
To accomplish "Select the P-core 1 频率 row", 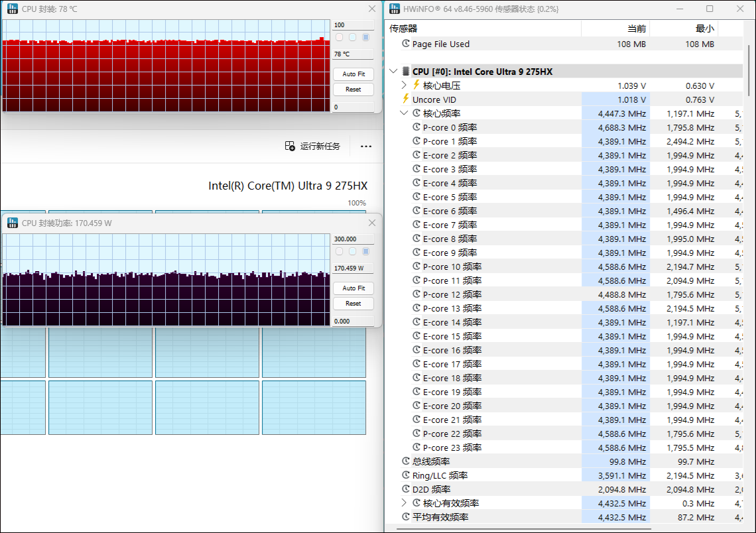I will [564, 141].
